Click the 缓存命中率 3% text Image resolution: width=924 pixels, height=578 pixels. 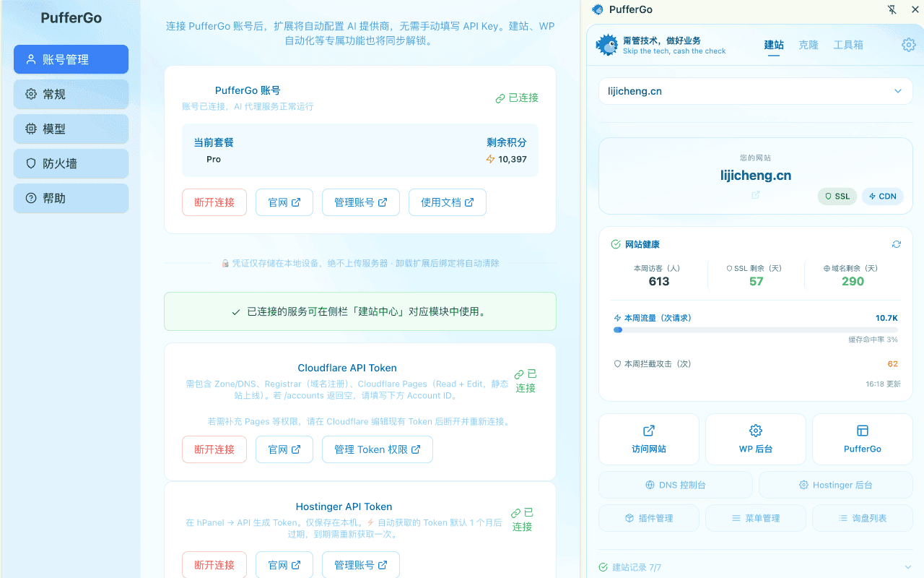point(873,339)
